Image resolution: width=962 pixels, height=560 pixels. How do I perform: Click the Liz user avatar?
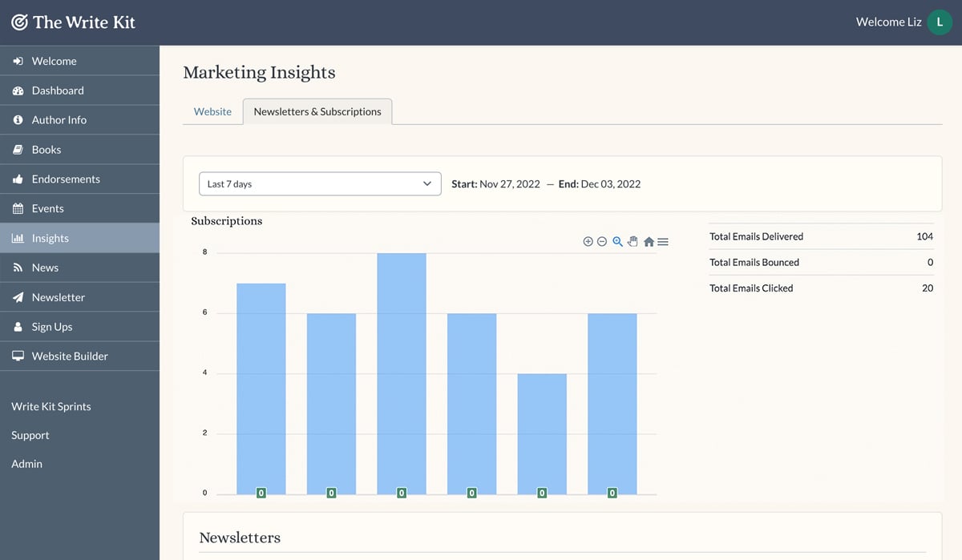pos(940,22)
